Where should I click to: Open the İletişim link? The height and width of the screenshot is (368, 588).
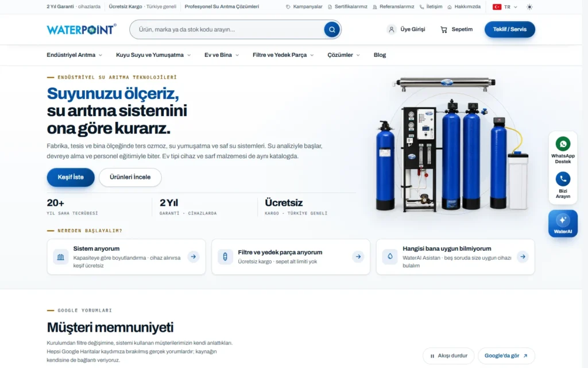click(x=431, y=7)
